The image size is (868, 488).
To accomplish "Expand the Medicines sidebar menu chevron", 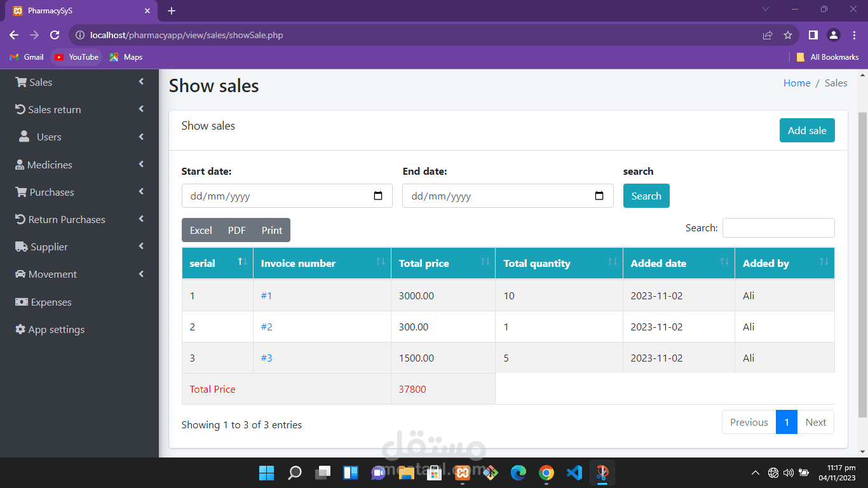I will (141, 165).
